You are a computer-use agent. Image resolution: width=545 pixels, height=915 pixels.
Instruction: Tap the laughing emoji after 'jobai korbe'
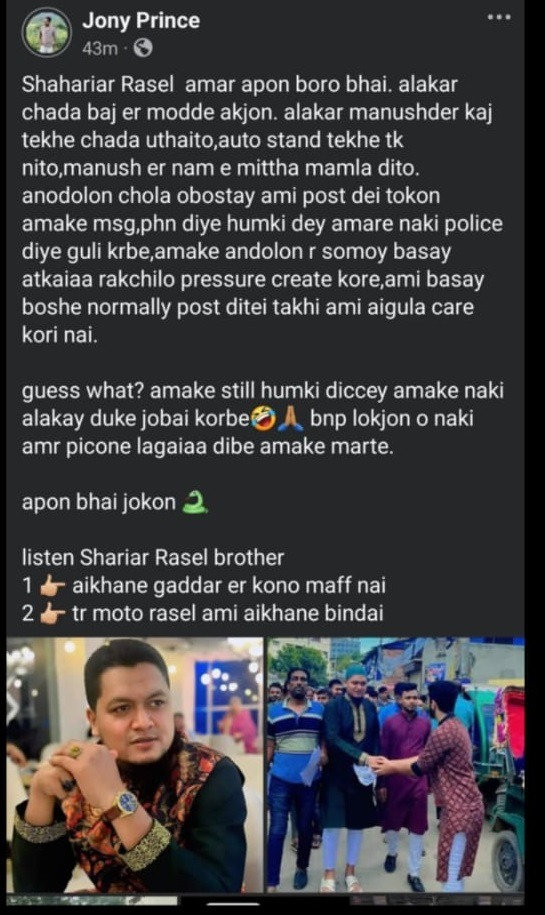tap(263, 419)
